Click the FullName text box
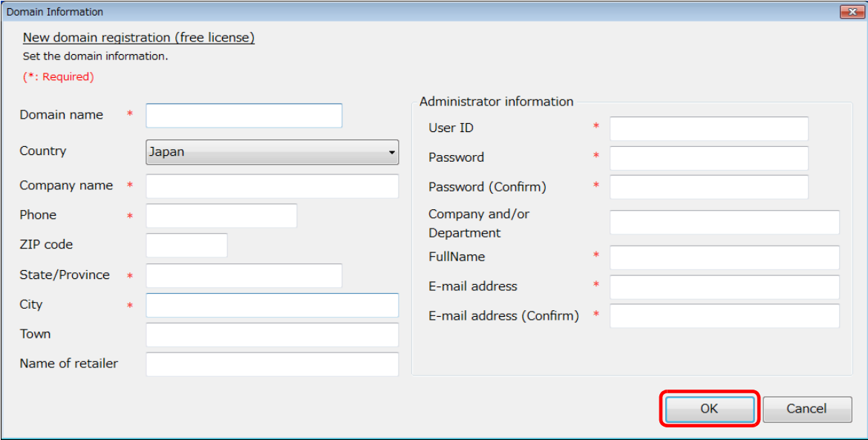Screen dimensions: 868x440 [724, 257]
